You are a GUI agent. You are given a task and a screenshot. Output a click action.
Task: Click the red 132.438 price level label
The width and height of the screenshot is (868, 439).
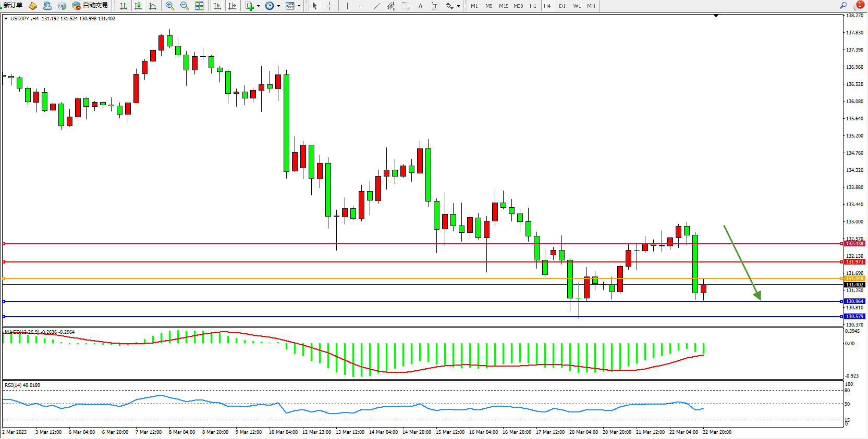coord(854,244)
